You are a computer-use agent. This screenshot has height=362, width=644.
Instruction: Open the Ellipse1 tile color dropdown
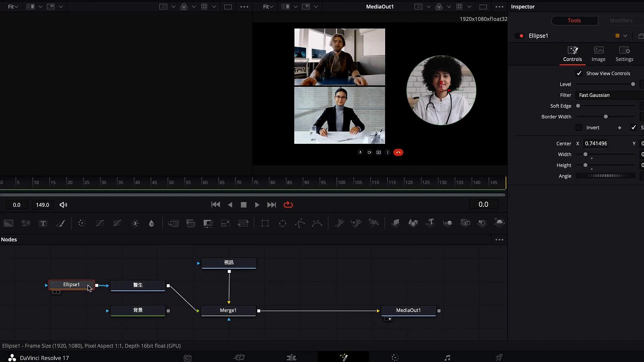(625, 36)
